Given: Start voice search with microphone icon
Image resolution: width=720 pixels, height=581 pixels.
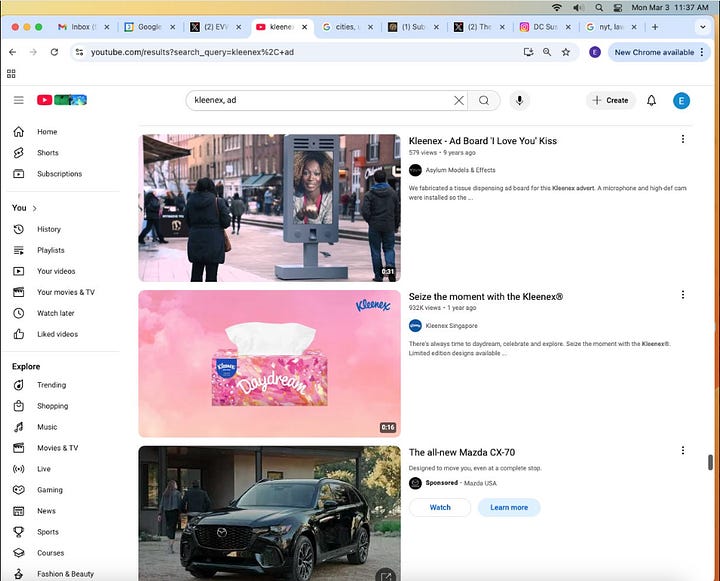Looking at the screenshot, I should (519, 101).
